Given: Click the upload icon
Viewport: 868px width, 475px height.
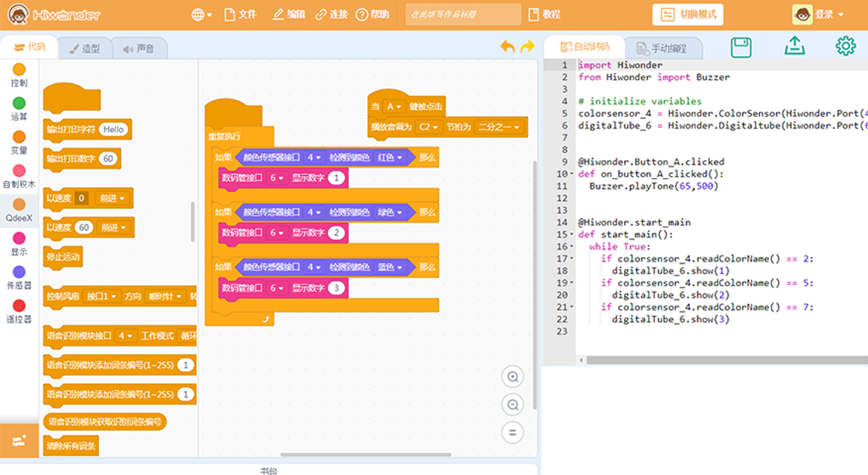Looking at the screenshot, I should click(794, 46).
